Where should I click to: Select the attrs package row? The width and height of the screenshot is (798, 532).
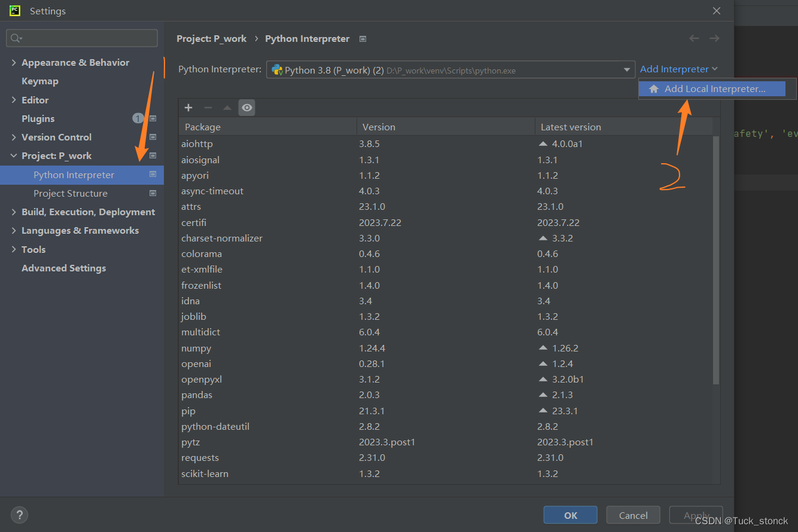tap(446, 207)
